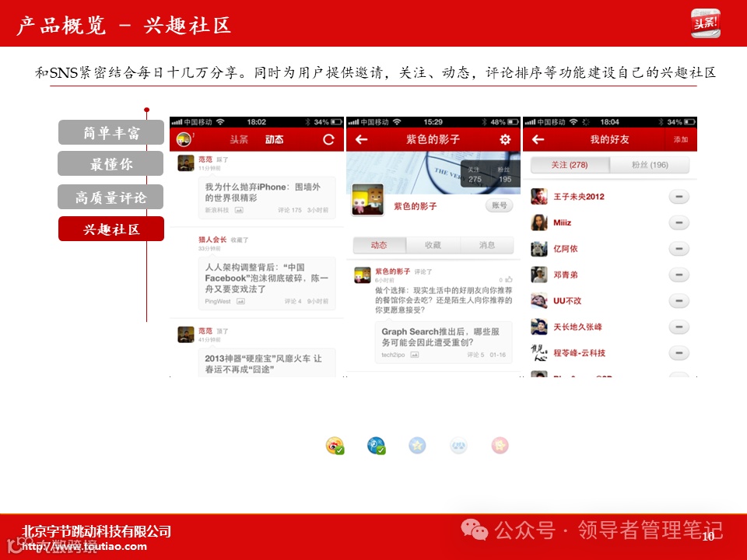Tap the user avatar in the feed header

click(x=183, y=140)
